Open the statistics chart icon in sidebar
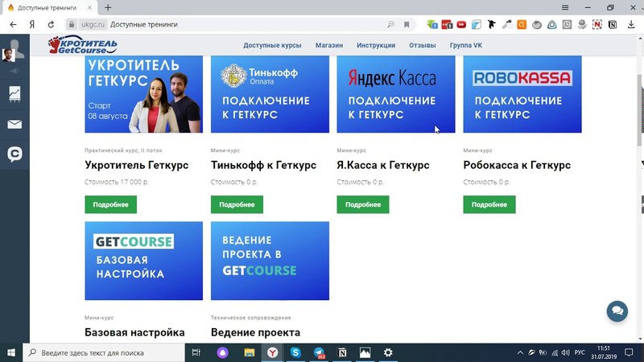 click(14, 93)
